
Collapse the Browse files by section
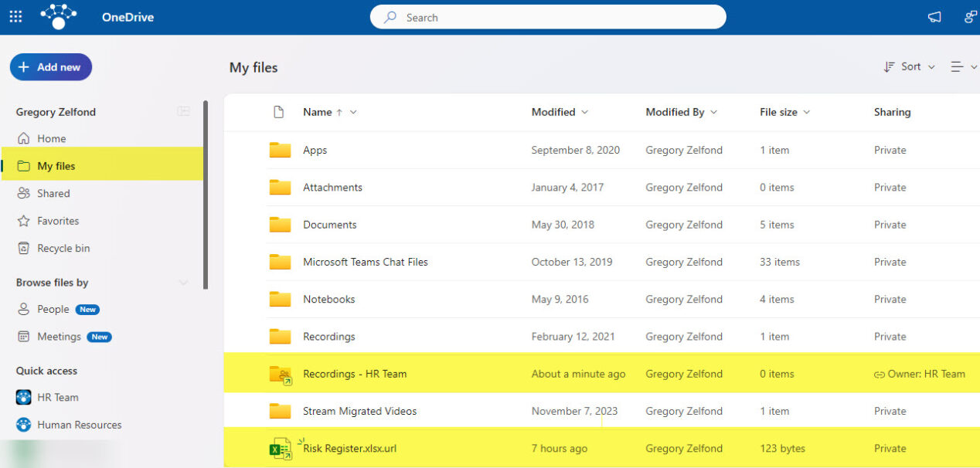pyautogui.click(x=183, y=283)
